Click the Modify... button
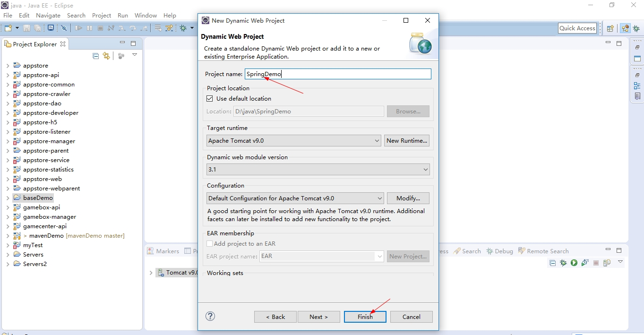The image size is (644, 335). coord(408,198)
